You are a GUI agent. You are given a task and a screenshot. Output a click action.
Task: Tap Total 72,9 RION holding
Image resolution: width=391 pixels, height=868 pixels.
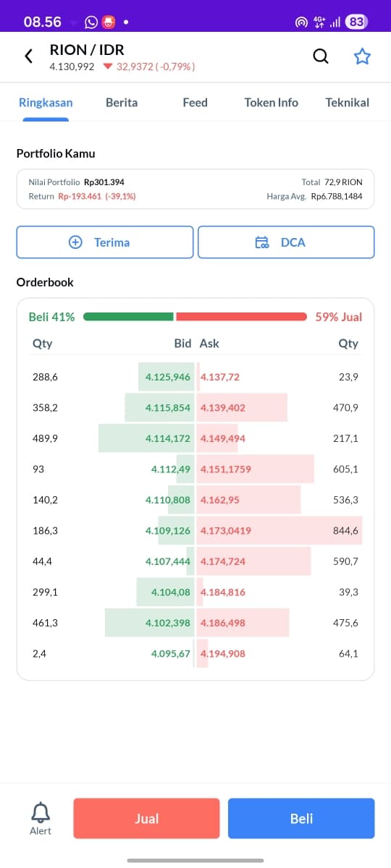(x=332, y=182)
